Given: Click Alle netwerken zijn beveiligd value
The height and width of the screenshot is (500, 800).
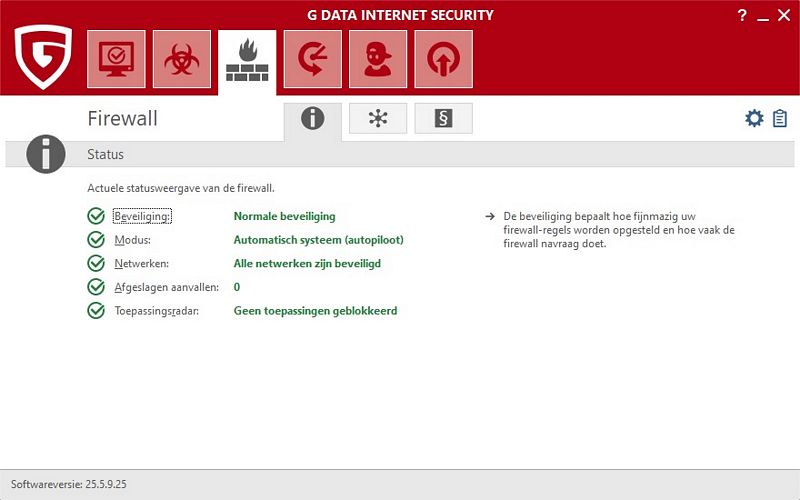Looking at the screenshot, I should pos(307,264).
